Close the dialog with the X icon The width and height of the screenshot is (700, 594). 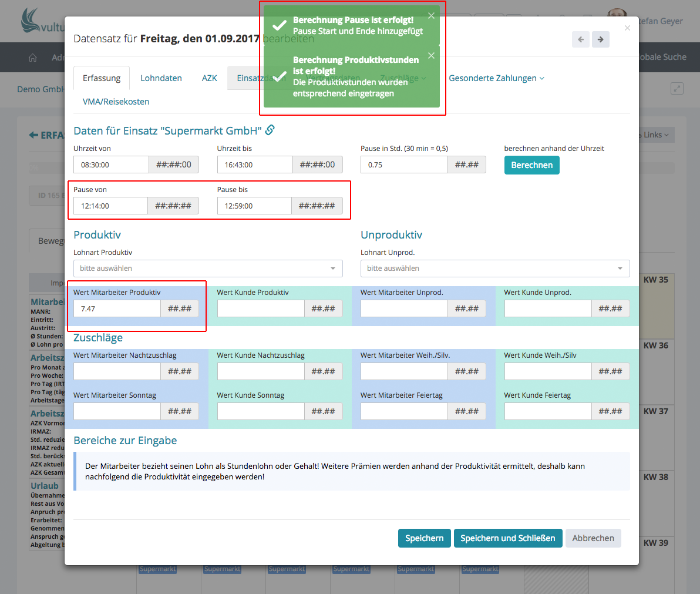(x=627, y=28)
